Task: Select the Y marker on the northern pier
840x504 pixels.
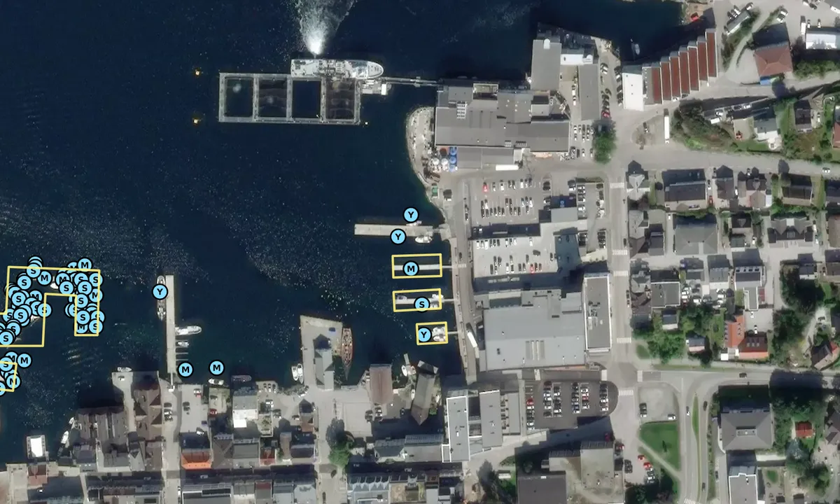Action: (x=411, y=215)
